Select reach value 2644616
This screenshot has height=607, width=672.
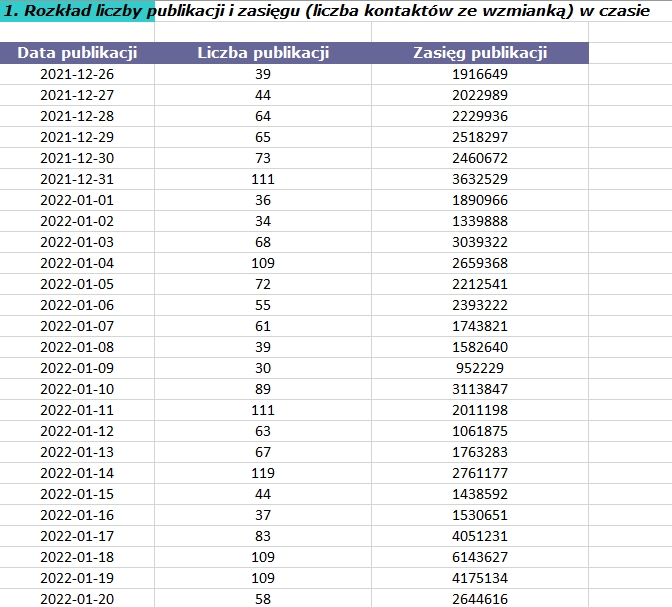(x=480, y=598)
